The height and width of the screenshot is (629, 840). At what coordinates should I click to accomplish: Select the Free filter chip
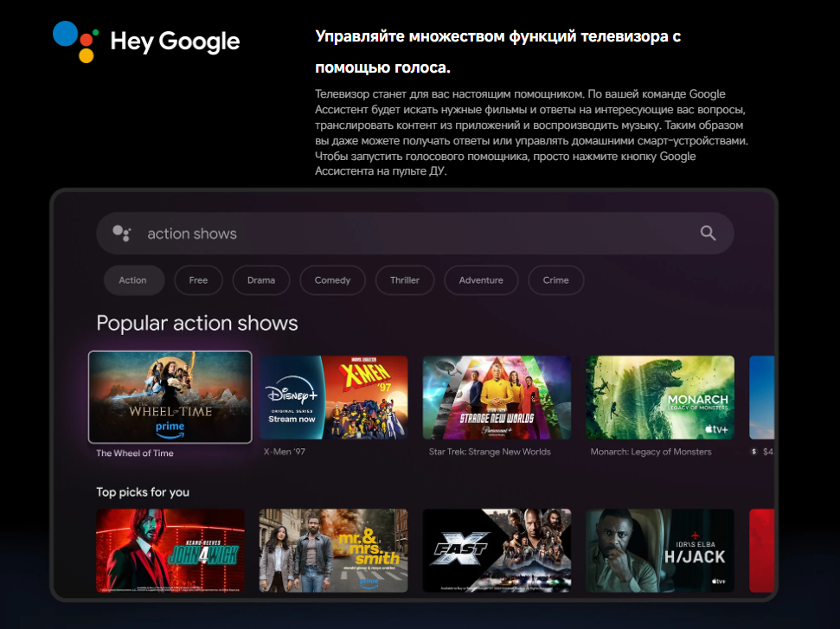click(198, 280)
